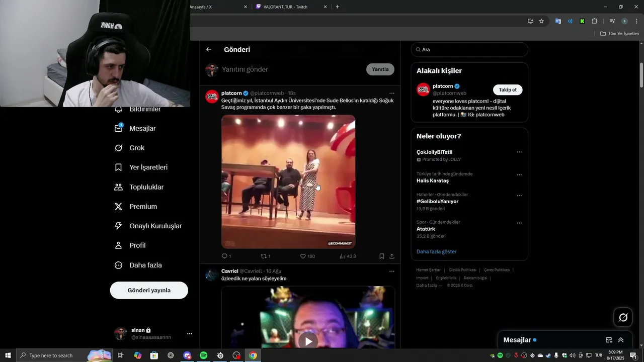Follow platcorn with Takip et button
The image size is (644, 362).
[508, 90]
